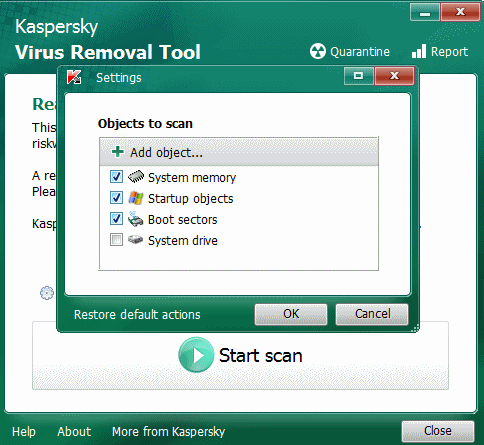484x445 pixels.
Task: Select the System memory text row
Action: click(x=192, y=177)
